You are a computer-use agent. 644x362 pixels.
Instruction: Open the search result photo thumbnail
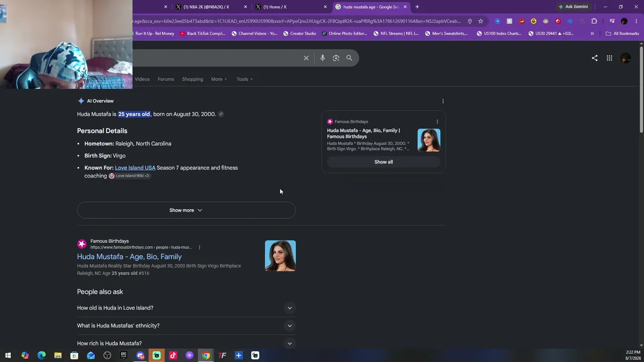click(280, 256)
